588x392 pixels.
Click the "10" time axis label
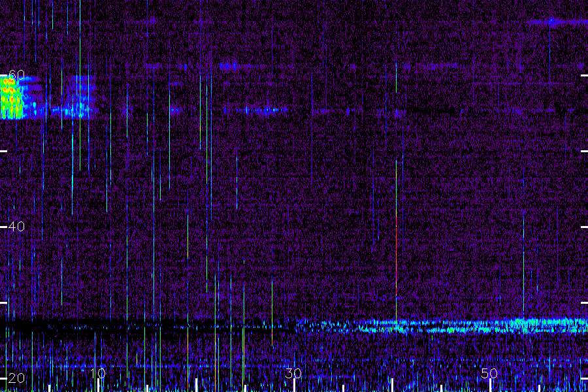[98, 373]
